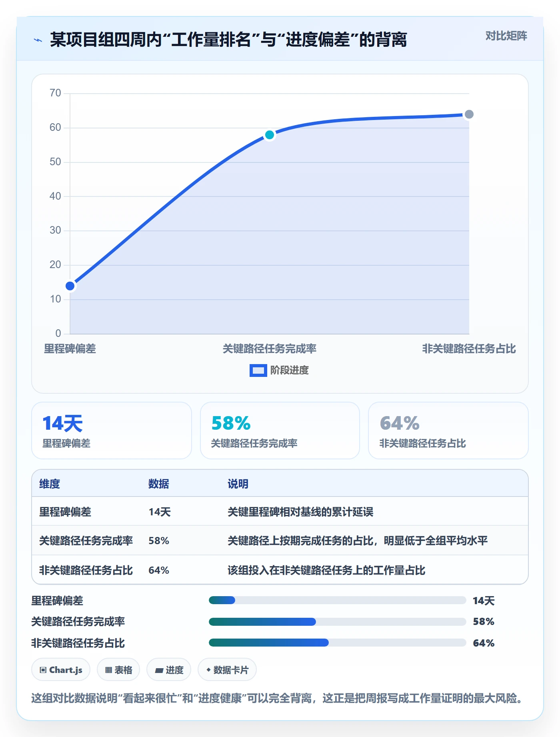Click the gray 非关键路径任务占比 chart point
The height and width of the screenshot is (737, 560).
coord(469,114)
